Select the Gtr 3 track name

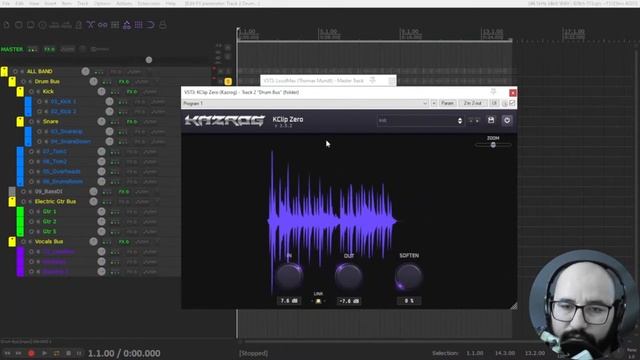coord(49,231)
